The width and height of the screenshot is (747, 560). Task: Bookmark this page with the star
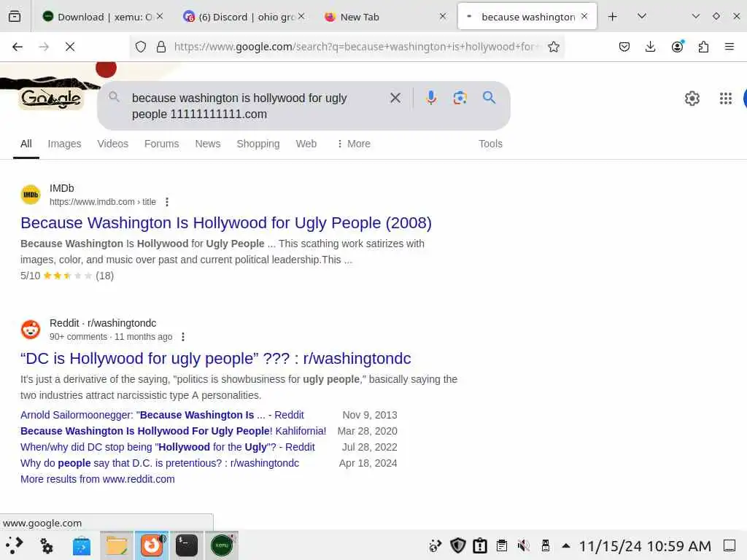point(553,47)
